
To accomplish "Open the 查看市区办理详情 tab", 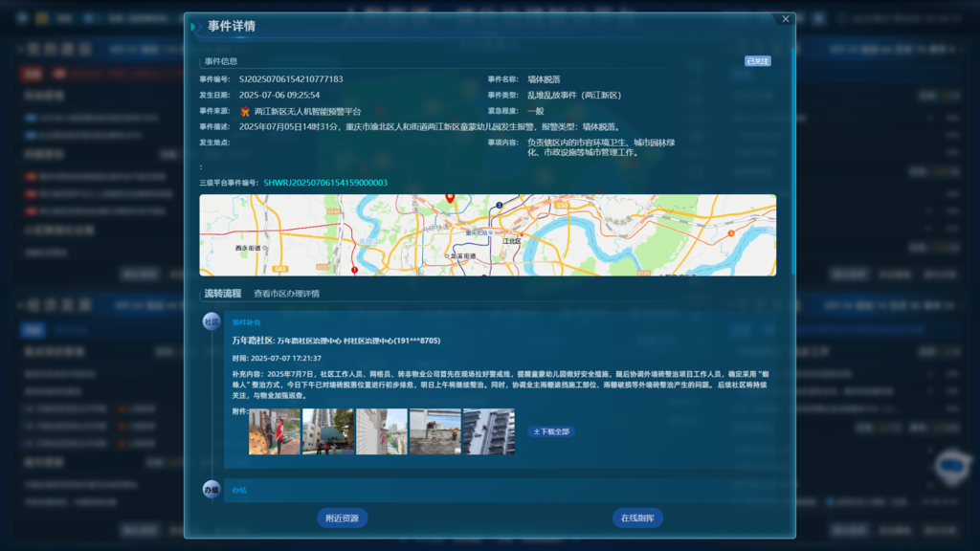I will pos(286,294).
